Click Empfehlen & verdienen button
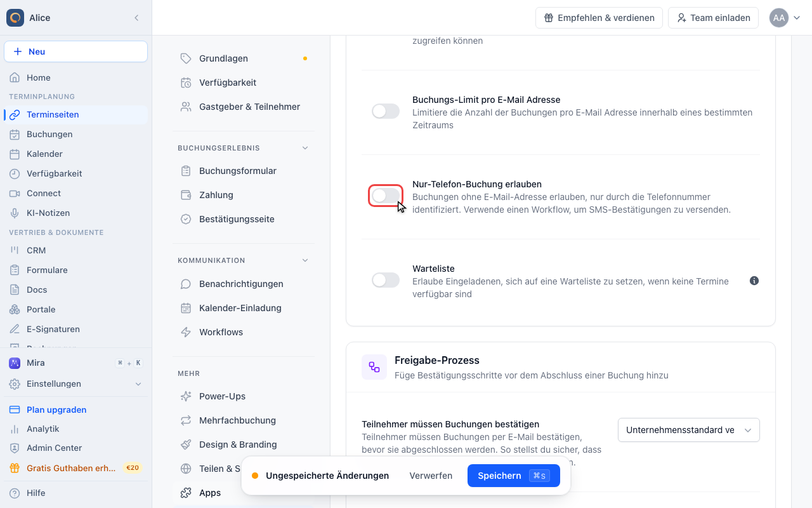 (599, 18)
